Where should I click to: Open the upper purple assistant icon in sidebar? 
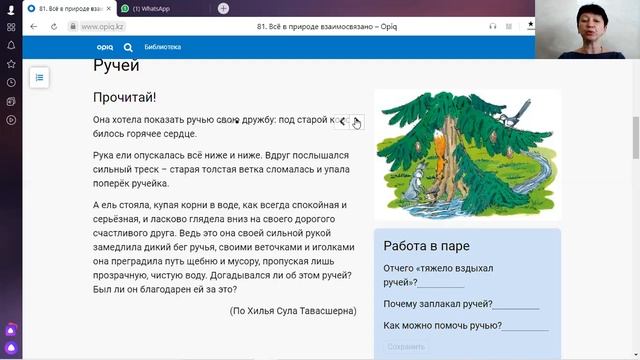(x=11, y=330)
